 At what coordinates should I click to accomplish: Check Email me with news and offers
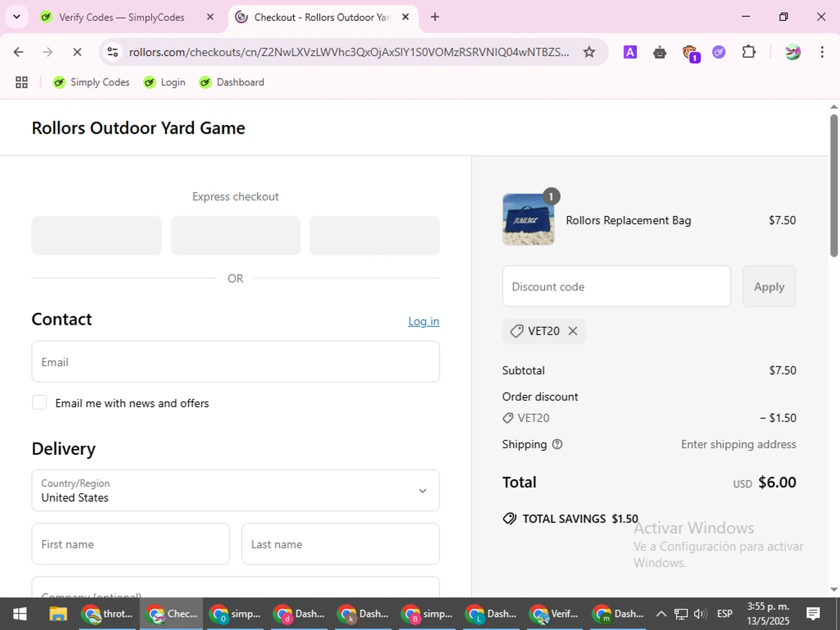40,403
